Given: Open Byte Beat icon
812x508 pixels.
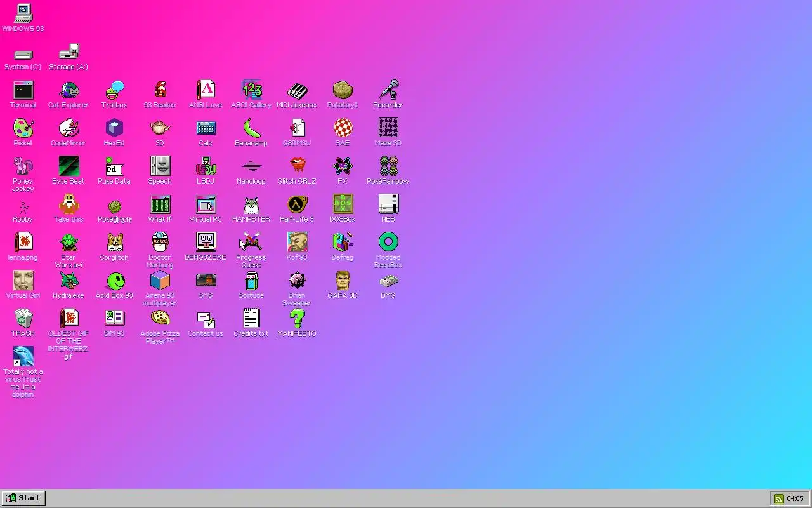Looking at the screenshot, I should (69, 166).
